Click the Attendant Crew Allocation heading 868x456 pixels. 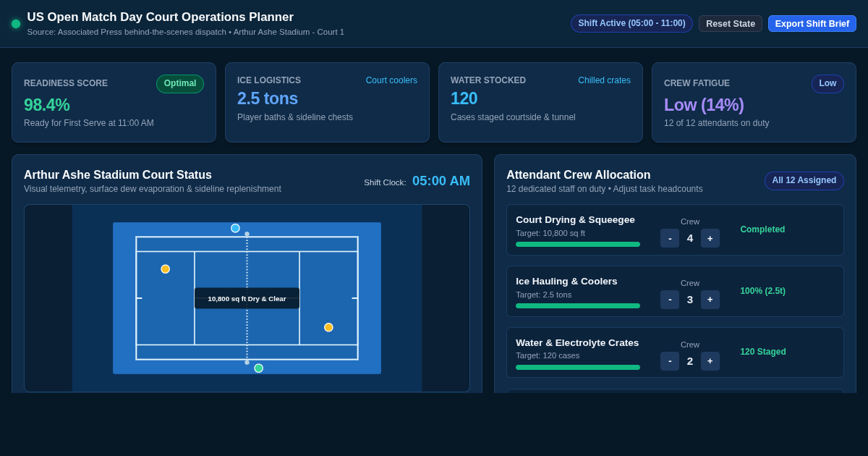[x=579, y=175]
